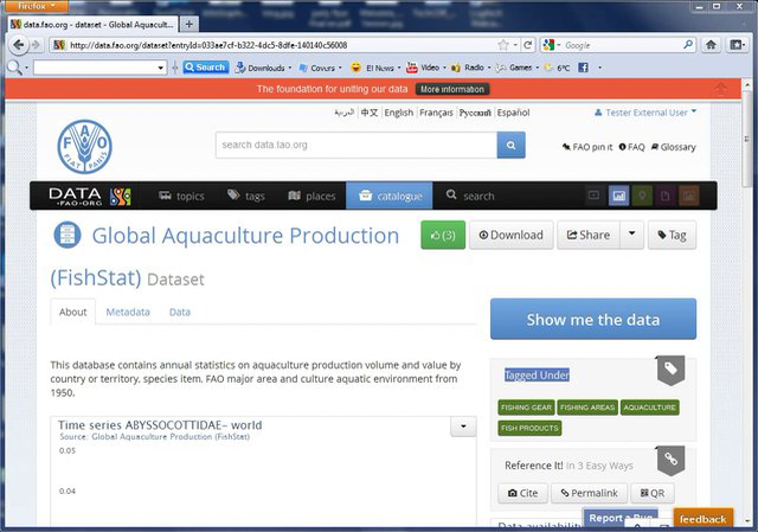Select the orange image icon in navbar

(x=689, y=196)
